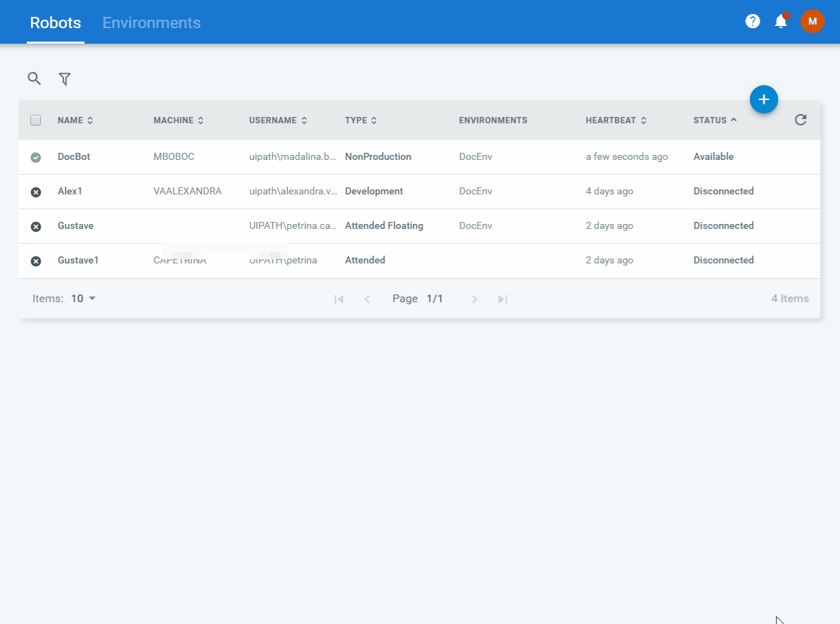Screen dimensions: 840x624
Task: Open the search icon above the table
Action: point(35,79)
